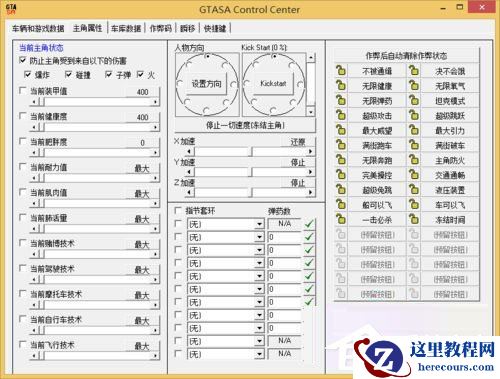Image resolution: width=500 pixels, height=379 pixels.
Task: Toggle the lock icon next to 无限氧气
Action: click(x=414, y=86)
